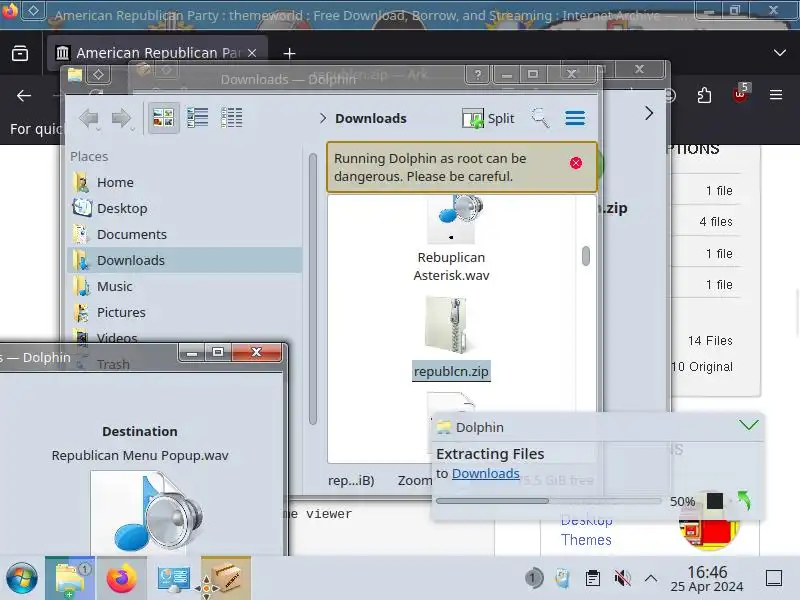The image size is (800, 600).
Task: Click Republican Menu Popup.wav destination name
Action: click(x=140, y=456)
